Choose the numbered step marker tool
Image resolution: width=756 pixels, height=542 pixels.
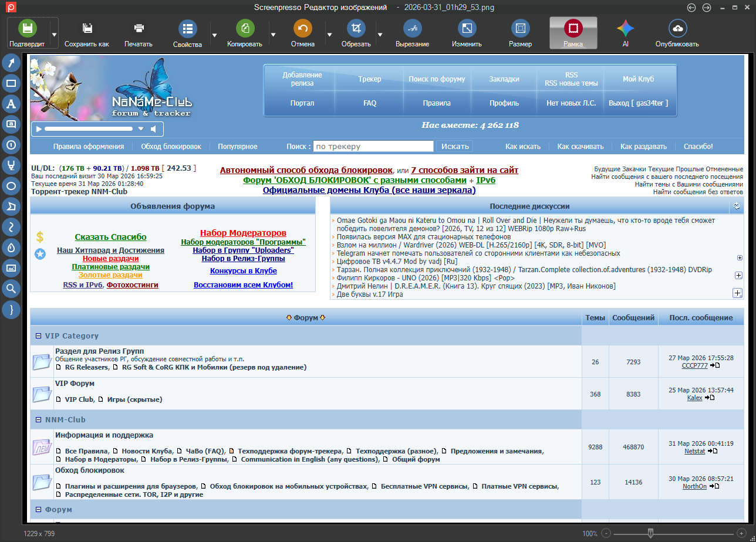11,145
